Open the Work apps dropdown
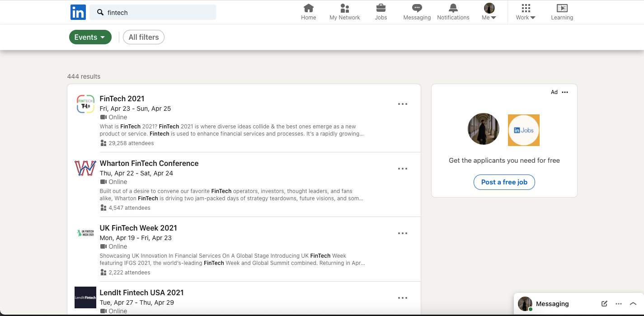This screenshot has height=316, width=644. click(525, 12)
